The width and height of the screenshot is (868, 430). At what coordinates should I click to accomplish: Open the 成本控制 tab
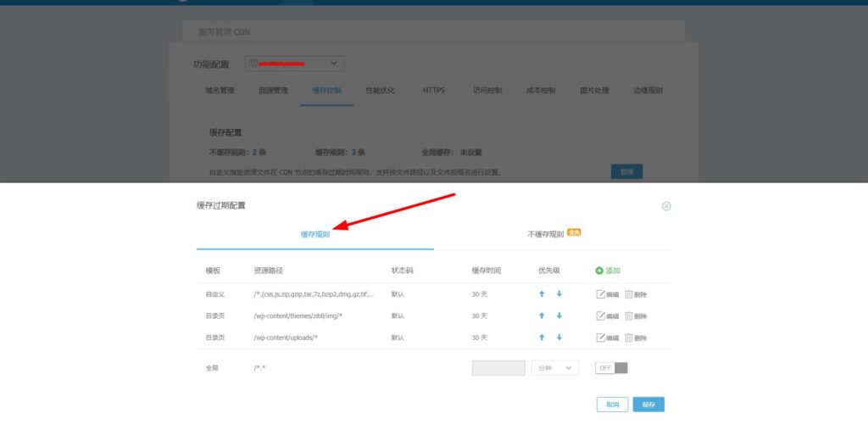(541, 90)
